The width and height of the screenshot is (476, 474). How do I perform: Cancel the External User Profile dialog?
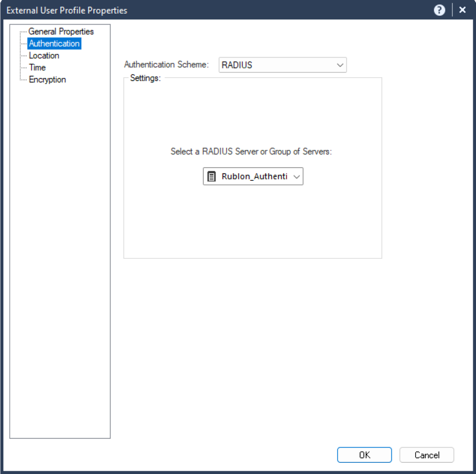coord(426,454)
